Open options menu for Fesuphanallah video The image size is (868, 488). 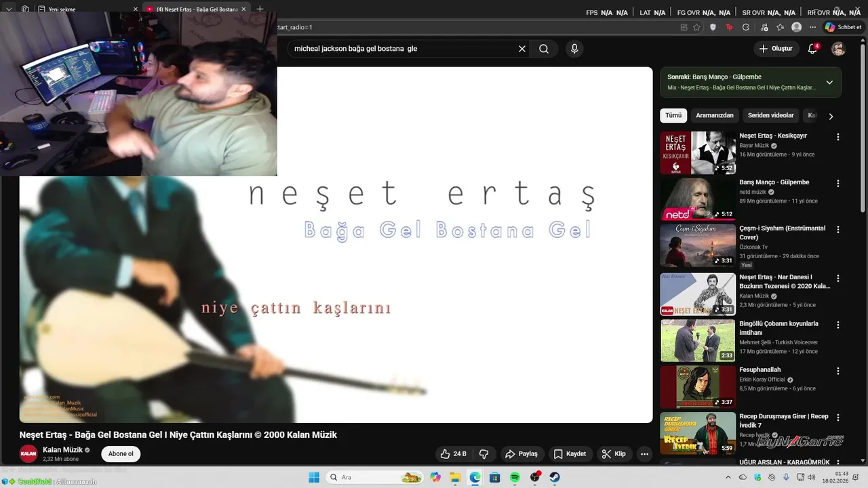tap(838, 371)
